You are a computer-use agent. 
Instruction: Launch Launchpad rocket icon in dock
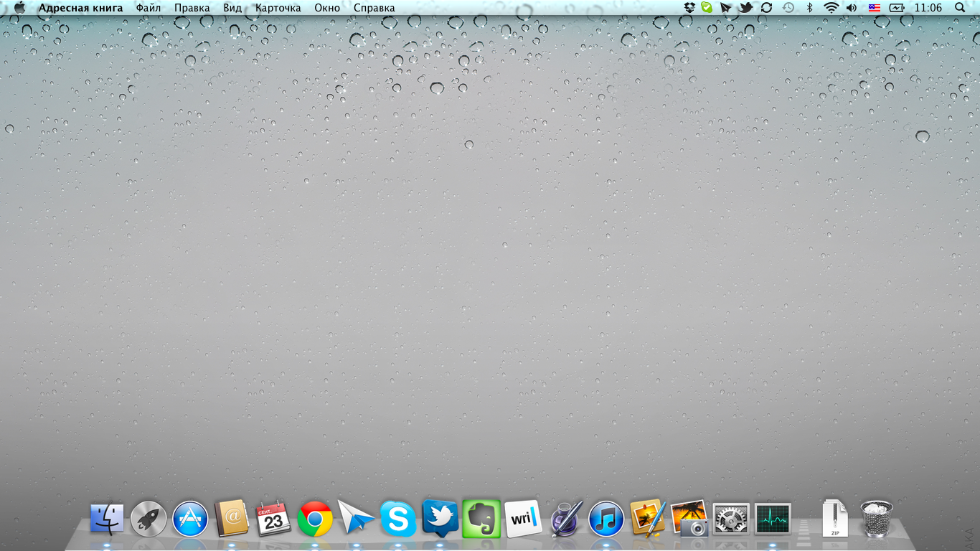(149, 519)
